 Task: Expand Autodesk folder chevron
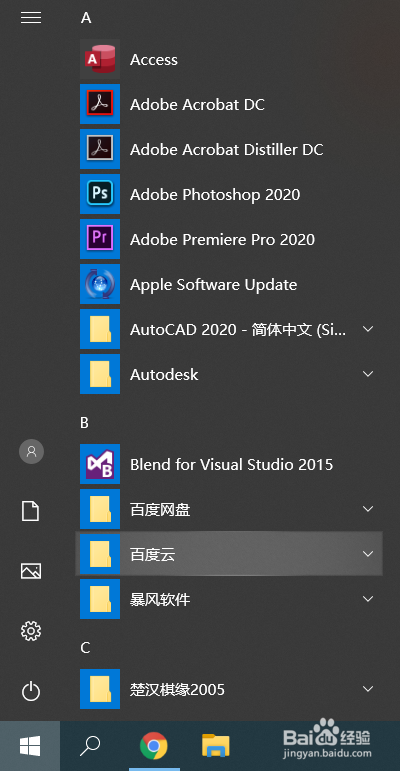(x=368, y=374)
